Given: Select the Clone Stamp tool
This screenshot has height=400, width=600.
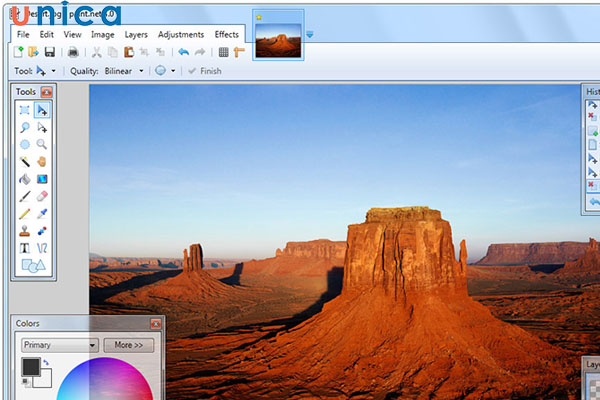Looking at the screenshot, I should tap(24, 231).
